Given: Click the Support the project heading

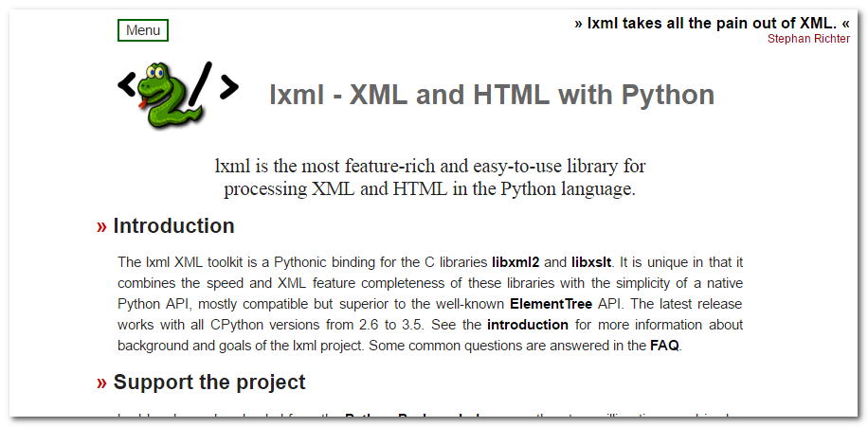Looking at the screenshot, I should click(x=208, y=383).
